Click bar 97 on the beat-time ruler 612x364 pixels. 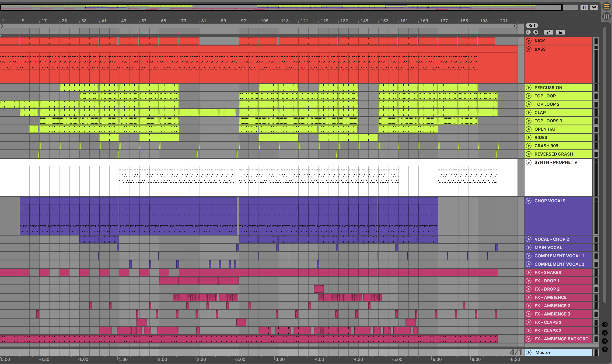pyautogui.click(x=243, y=21)
